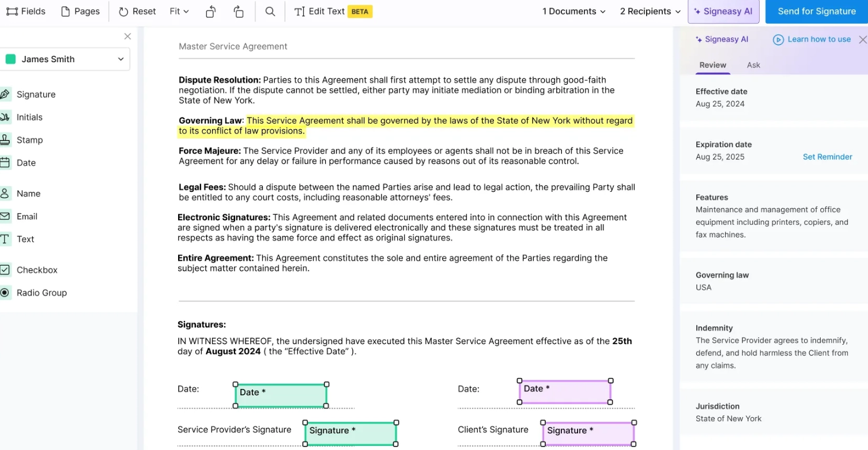Select the Radio Group field tool
This screenshot has height=450, width=868.
41,293
